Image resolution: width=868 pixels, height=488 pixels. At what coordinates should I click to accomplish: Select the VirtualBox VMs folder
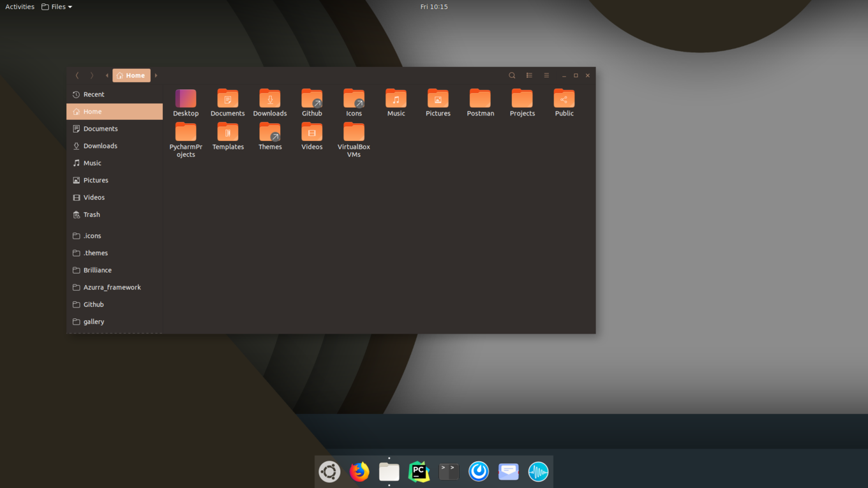(354, 132)
